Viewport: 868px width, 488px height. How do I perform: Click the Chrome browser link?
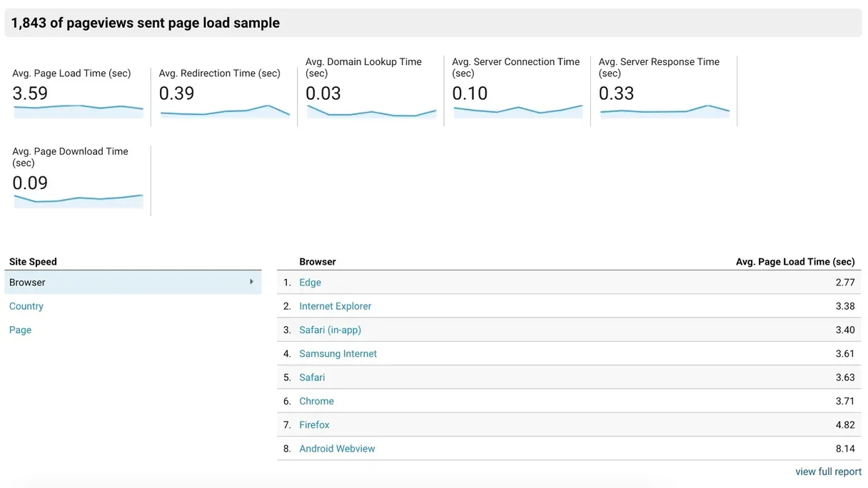pos(316,401)
